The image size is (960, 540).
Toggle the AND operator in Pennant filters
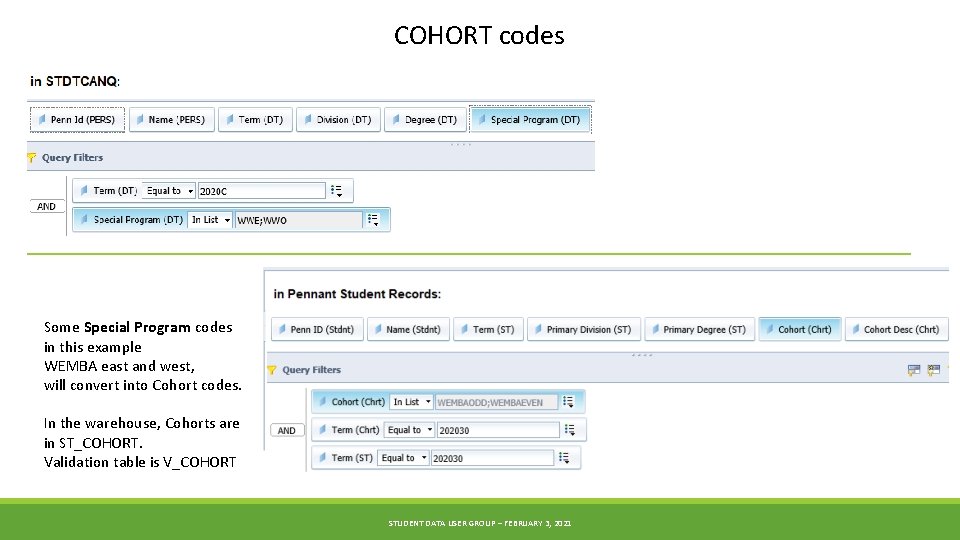coord(287,430)
